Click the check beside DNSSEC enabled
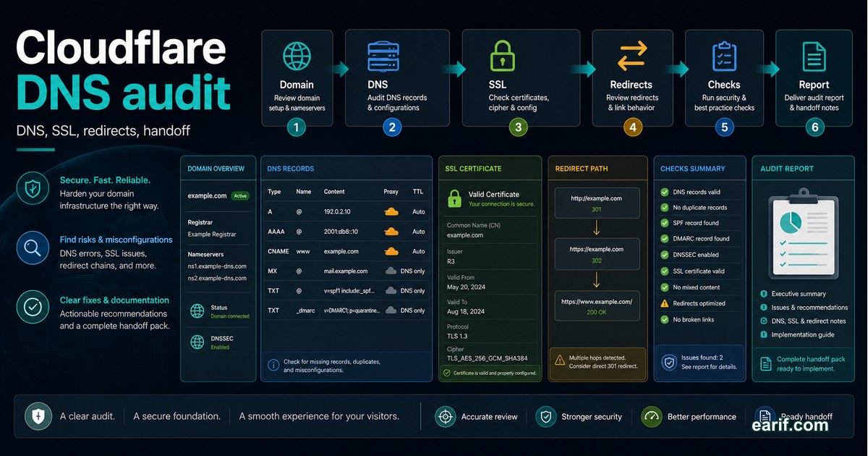 click(665, 255)
